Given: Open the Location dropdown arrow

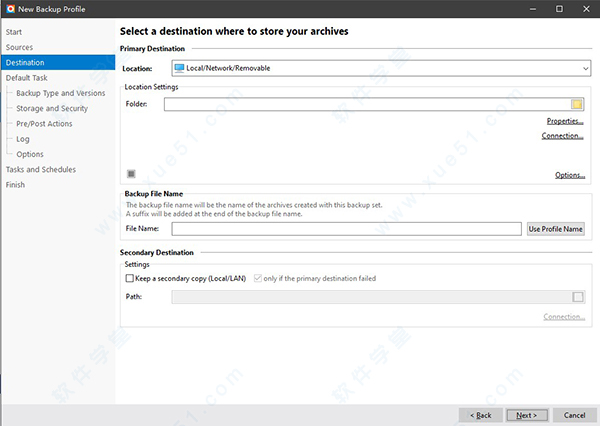Looking at the screenshot, I should click(x=585, y=68).
